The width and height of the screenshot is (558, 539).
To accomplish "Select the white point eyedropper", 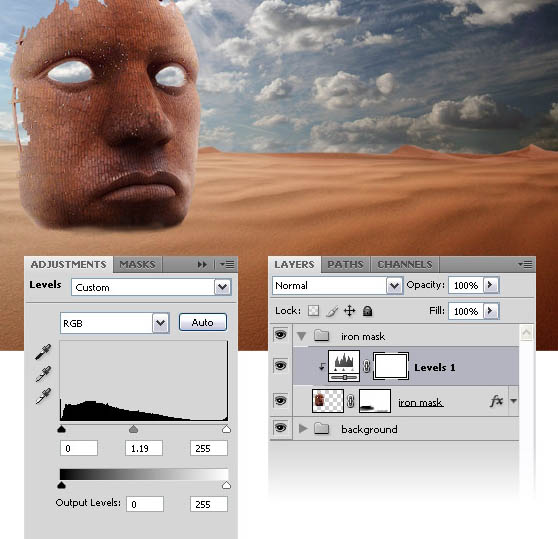I will click(43, 396).
